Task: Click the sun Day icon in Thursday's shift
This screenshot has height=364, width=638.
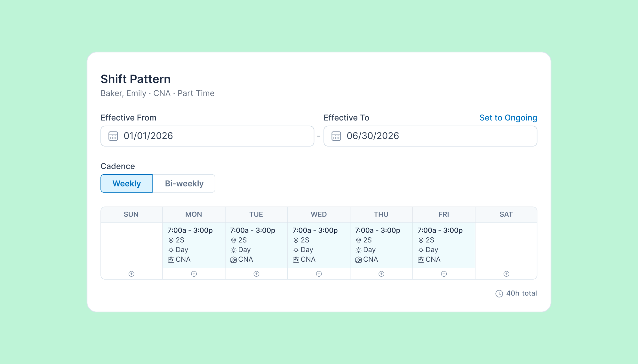Action: (x=359, y=250)
